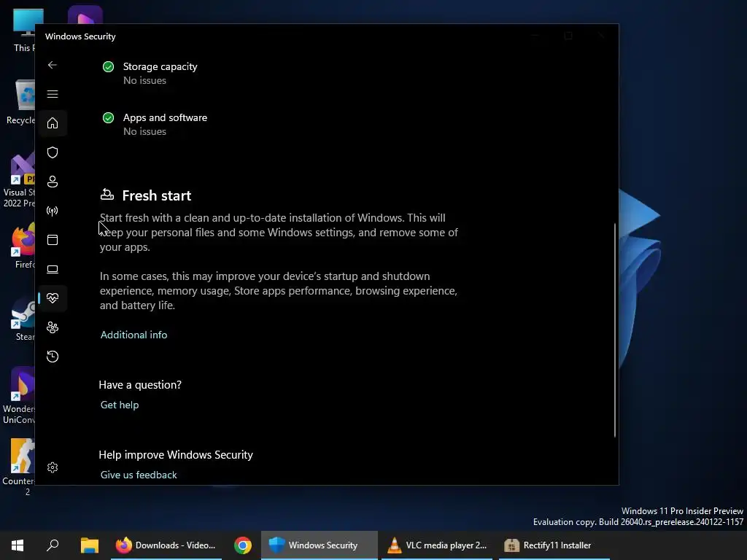Open the Home page in the sidebar
Screen dimensions: 747x560
(x=53, y=123)
